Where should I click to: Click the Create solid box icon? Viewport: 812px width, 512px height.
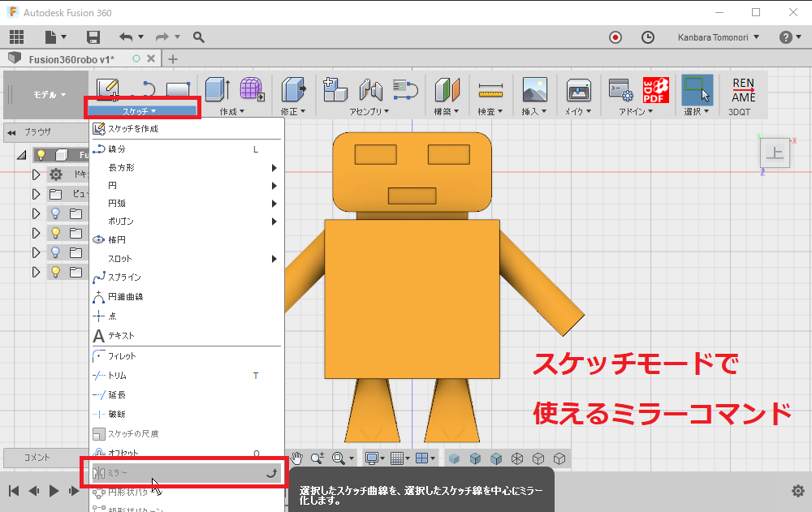coord(218,89)
